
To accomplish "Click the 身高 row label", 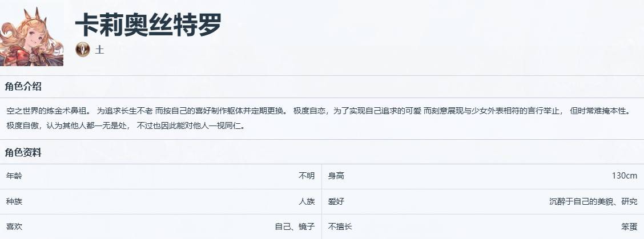I will 336,176.
